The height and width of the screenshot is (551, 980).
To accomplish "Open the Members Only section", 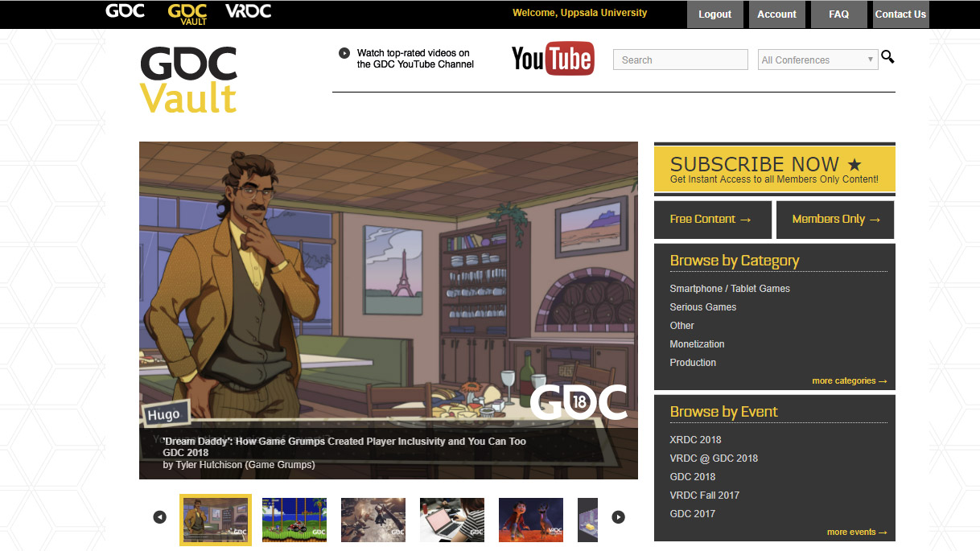I will point(835,220).
